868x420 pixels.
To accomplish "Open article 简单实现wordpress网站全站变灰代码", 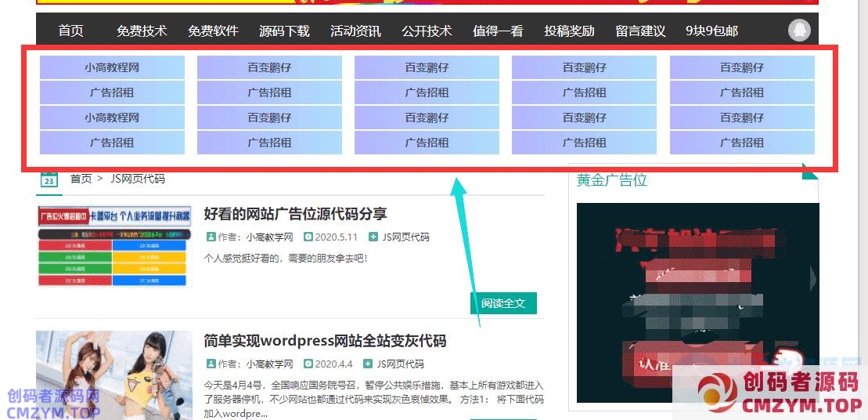I will click(x=325, y=341).
